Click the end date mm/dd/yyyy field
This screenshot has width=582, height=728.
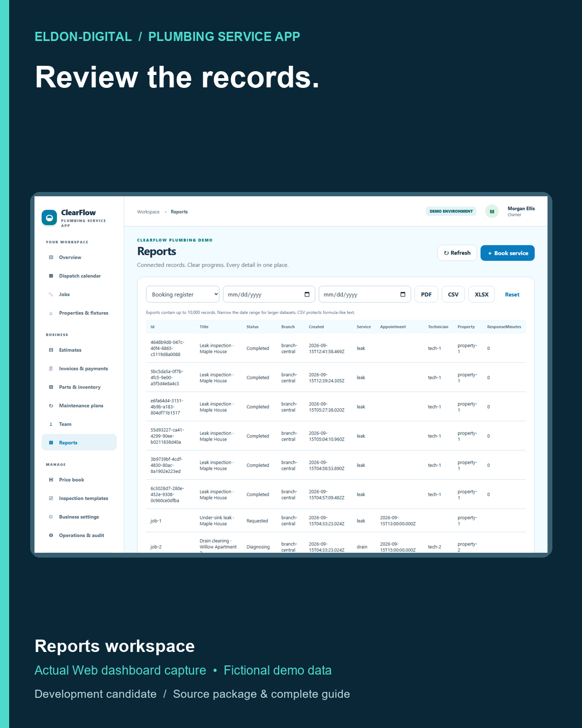365,294
